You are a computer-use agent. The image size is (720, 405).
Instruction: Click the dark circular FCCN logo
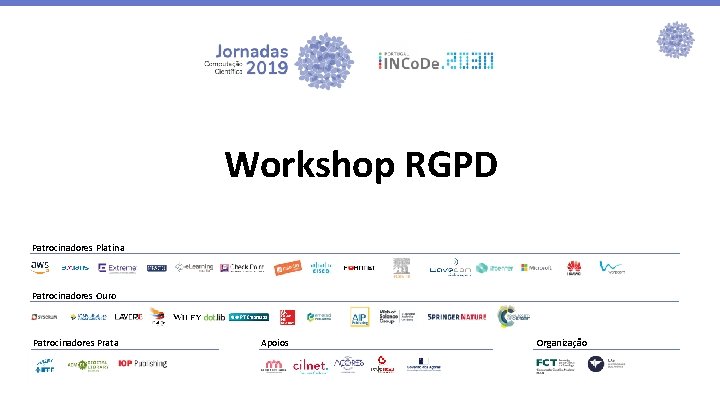pos(596,364)
